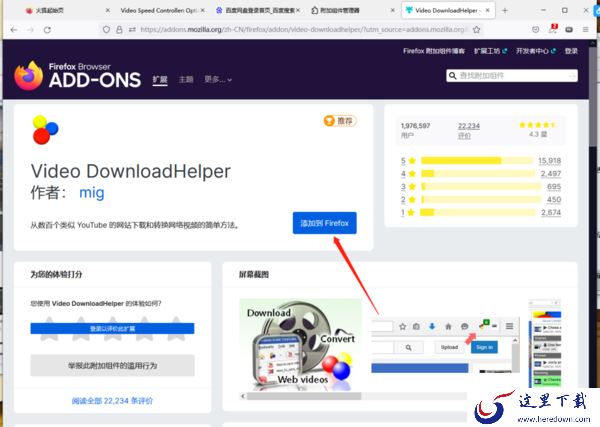
Task: Click the 登录 login link in header
Action: click(571, 51)
